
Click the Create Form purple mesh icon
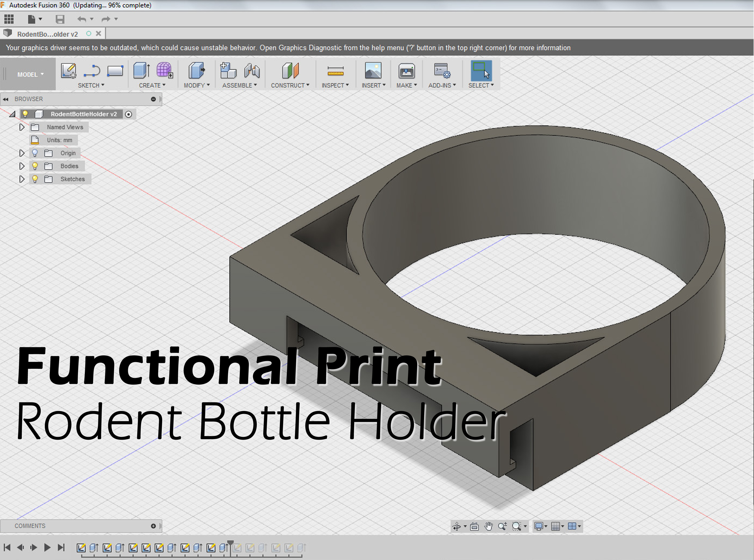click(165, 70)
